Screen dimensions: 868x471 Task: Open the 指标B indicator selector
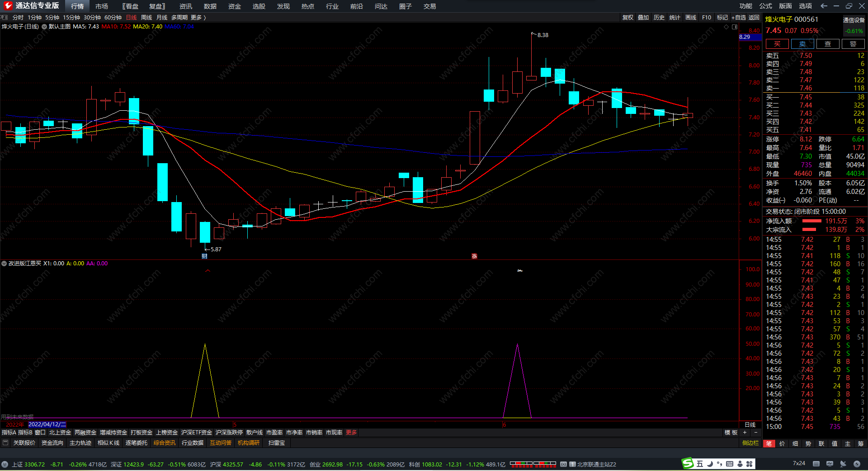25,433
